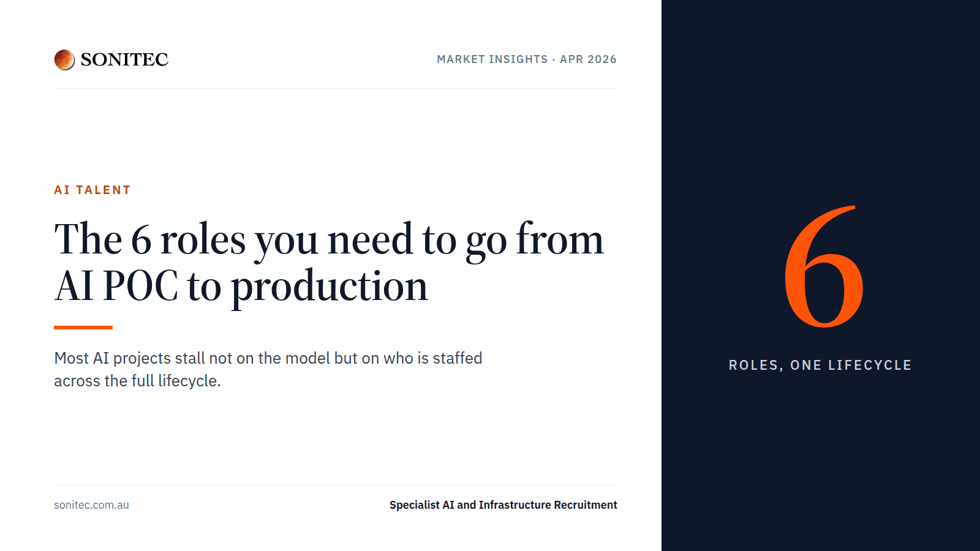Image resolution: width=980 pixels, height=551 pixels.
Task: Click 'Specialist AI and Infrastructure Recruitment' tagline
Action: (x=503, y=505)
